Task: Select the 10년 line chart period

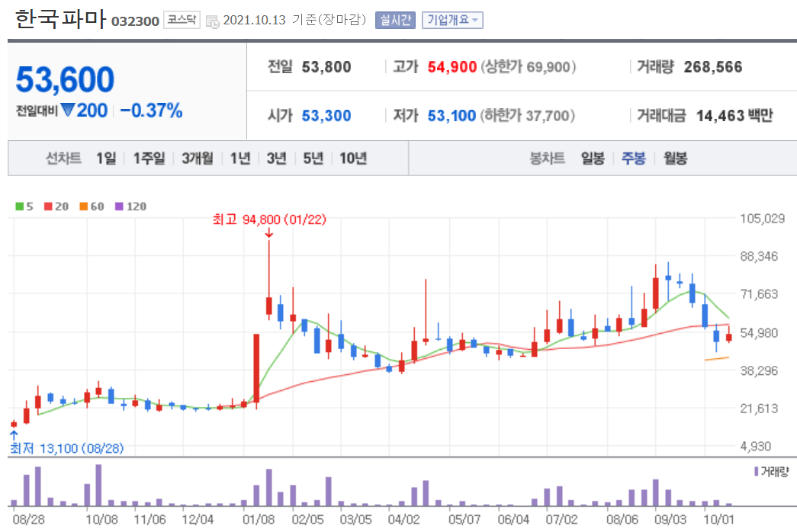Action: (x=353, y=159)
